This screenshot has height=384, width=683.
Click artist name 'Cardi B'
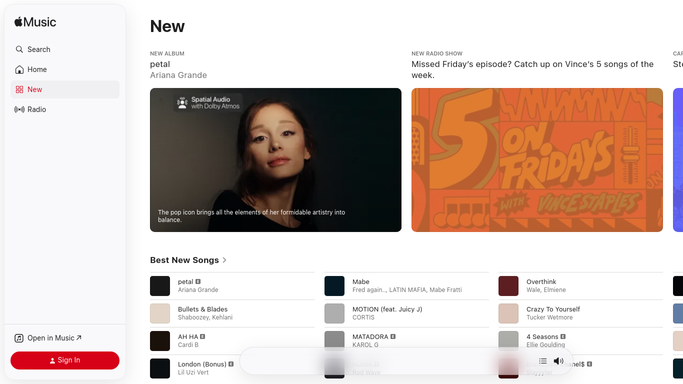pyautogui.click(x=188, y=345)
